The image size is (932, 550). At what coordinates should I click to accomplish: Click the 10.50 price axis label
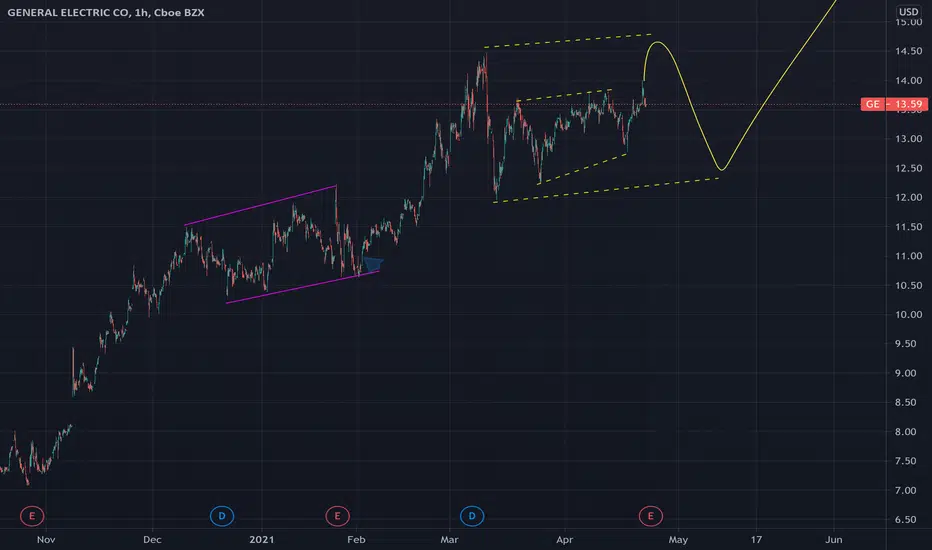coord(909,285)
